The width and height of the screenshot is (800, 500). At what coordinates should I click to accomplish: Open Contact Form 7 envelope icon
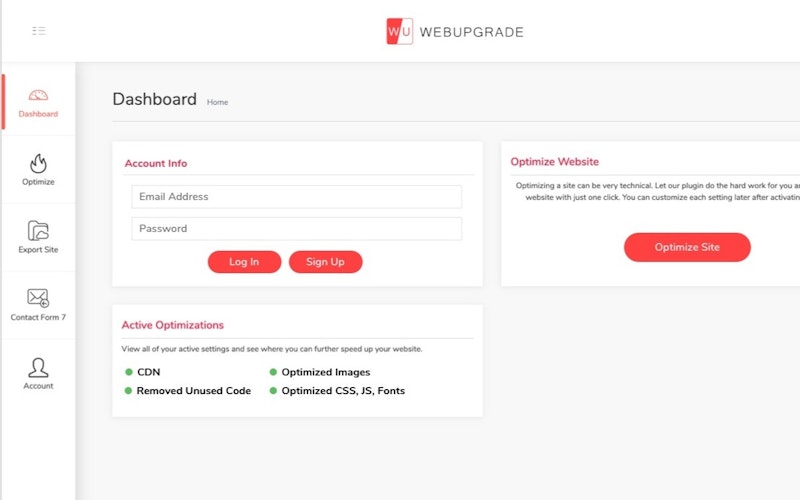pos(38,298)
